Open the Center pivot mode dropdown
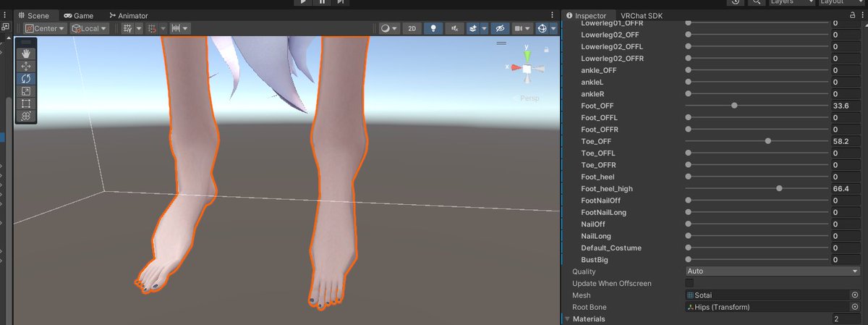Viewport: 868px width, 325px height. point(45,28)
